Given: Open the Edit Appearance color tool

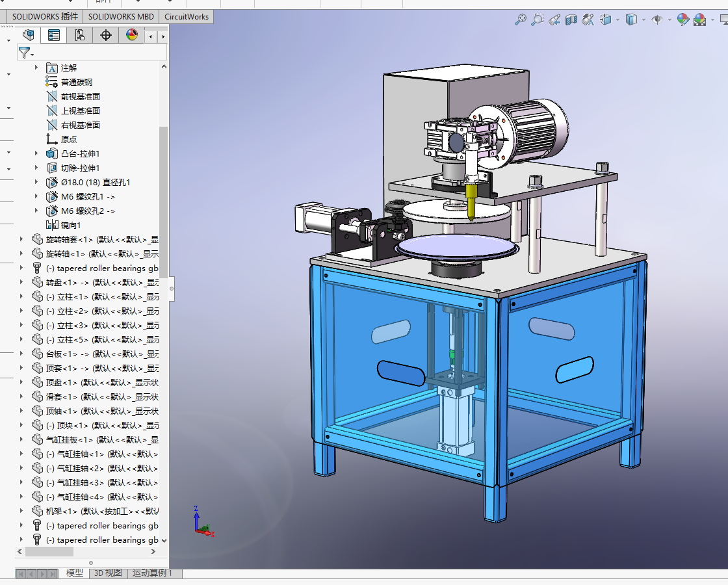Looking at the screenshot, I should coord(682,19).
